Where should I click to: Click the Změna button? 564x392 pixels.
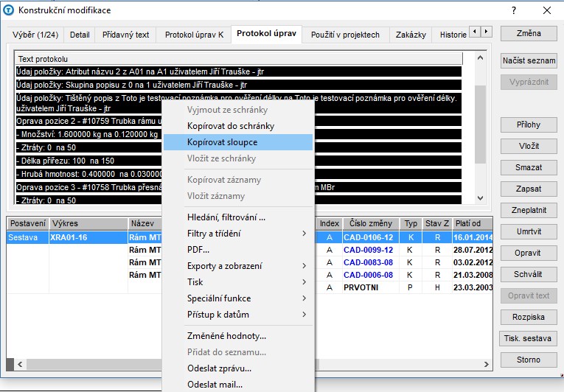point(529,33)
